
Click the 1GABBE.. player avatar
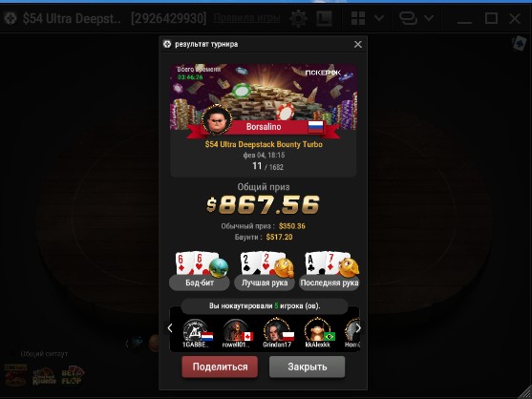tap(196, 330)
